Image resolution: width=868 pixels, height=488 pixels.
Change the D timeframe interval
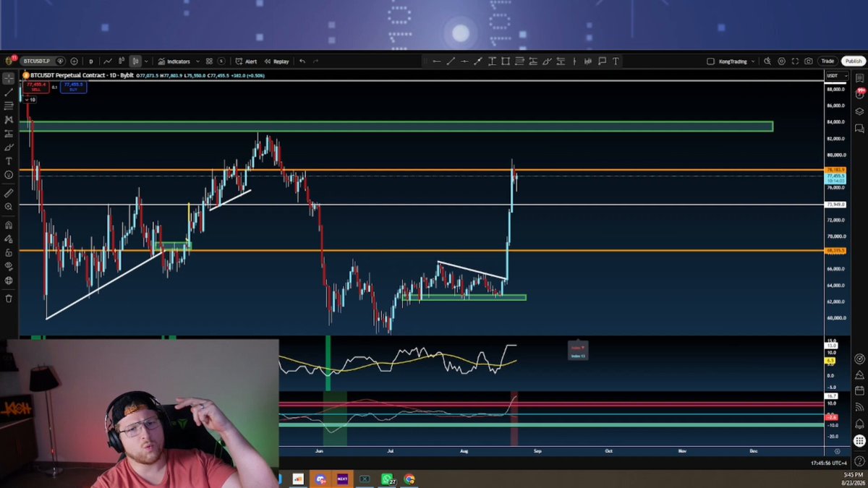click(91, 61)
